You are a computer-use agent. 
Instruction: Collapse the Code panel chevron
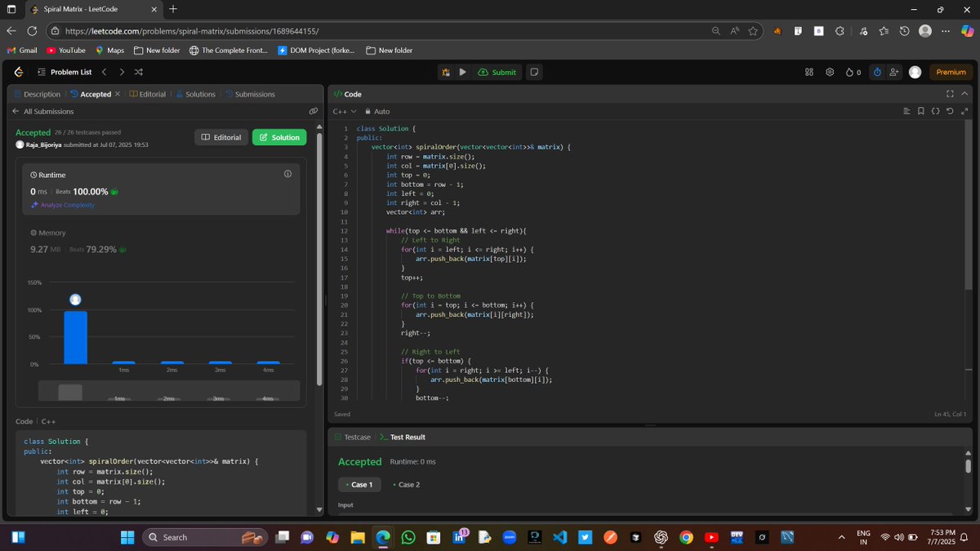click(x=964, y=94)
